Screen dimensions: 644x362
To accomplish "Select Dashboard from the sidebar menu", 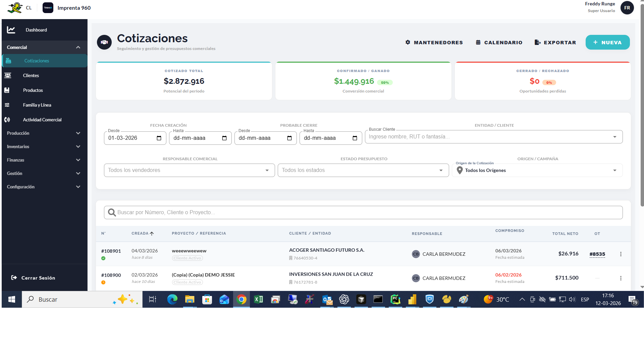I will point(36,30).
